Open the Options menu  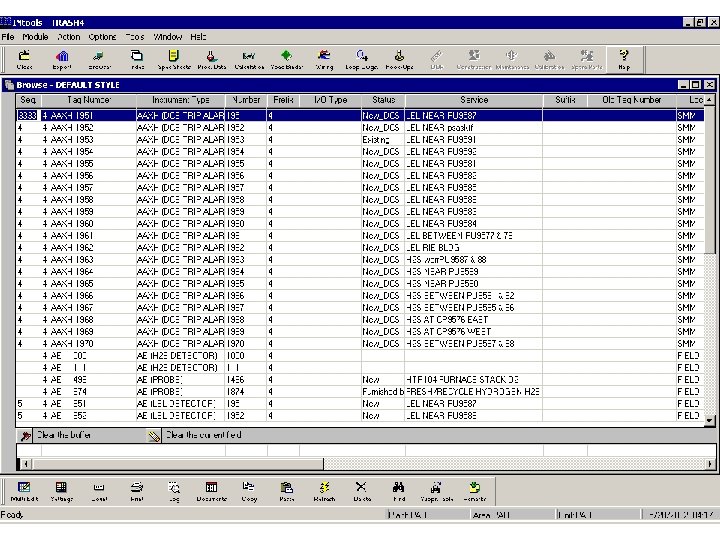(102, 37)
